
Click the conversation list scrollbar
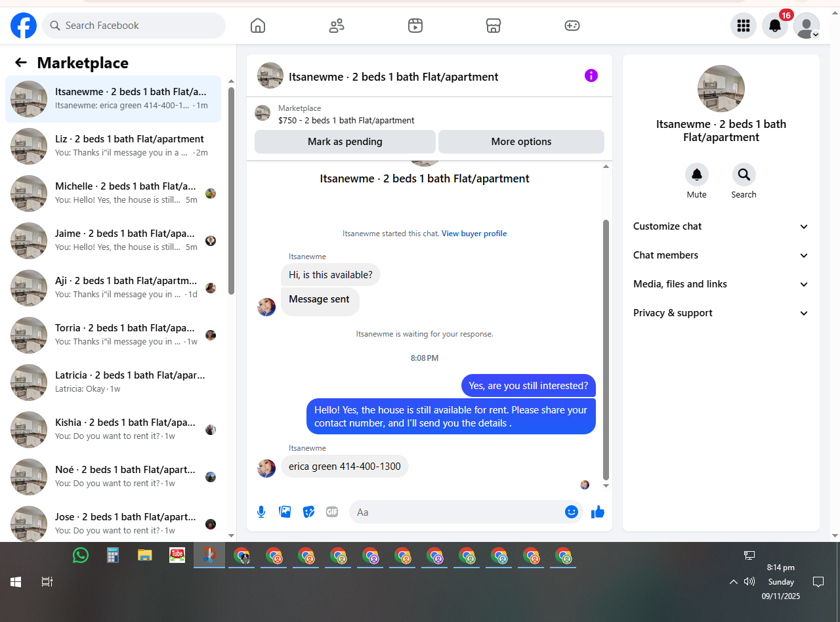coord(231,190)
